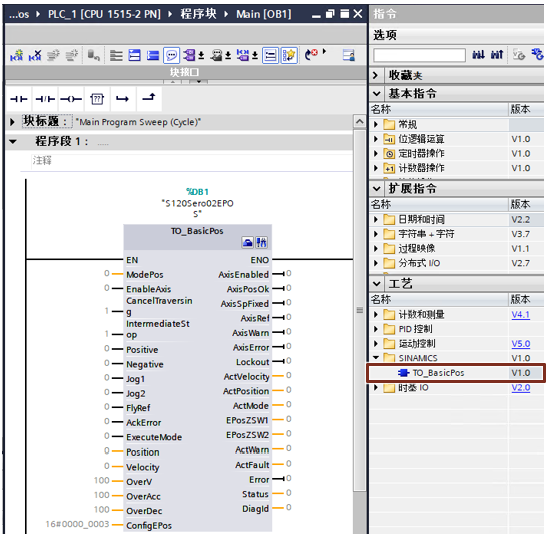The image size is (547, 543).
Task: Open dropdown arrow beside tag information icon
Action: [x=255, y=55]
